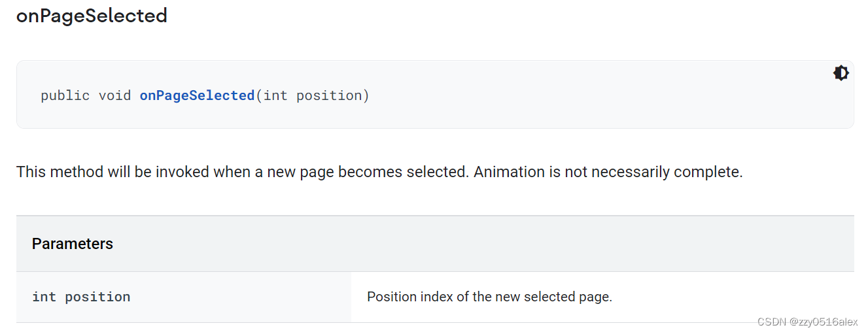
Task: Click the 'void' return type in the code
Action: (114, 95)
